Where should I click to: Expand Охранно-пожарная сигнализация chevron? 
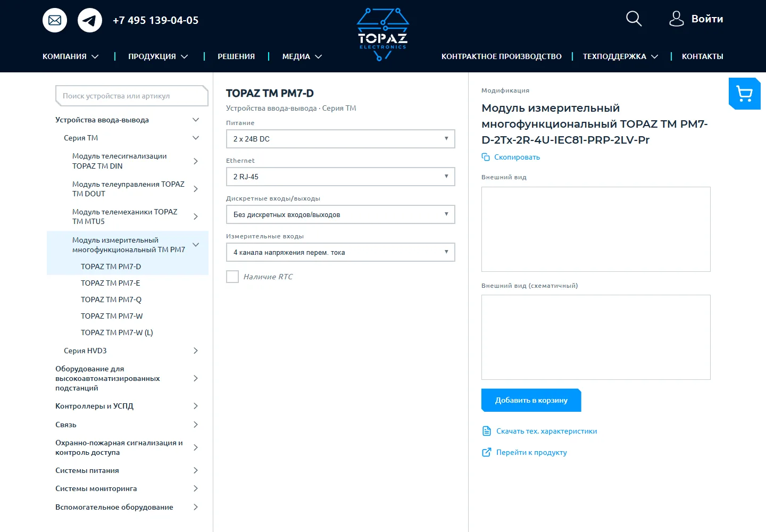coord(196,447)
